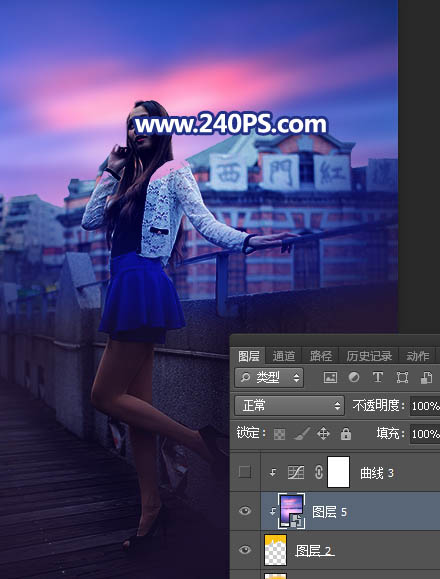Click the clipping mask arrow on 曲线 3
The height and width of the screenshot is (579, 440).
coord(273,472)
